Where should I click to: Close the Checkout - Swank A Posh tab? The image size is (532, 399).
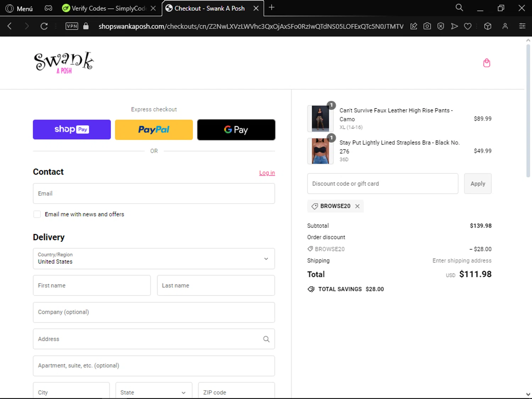tap(256, 8)
